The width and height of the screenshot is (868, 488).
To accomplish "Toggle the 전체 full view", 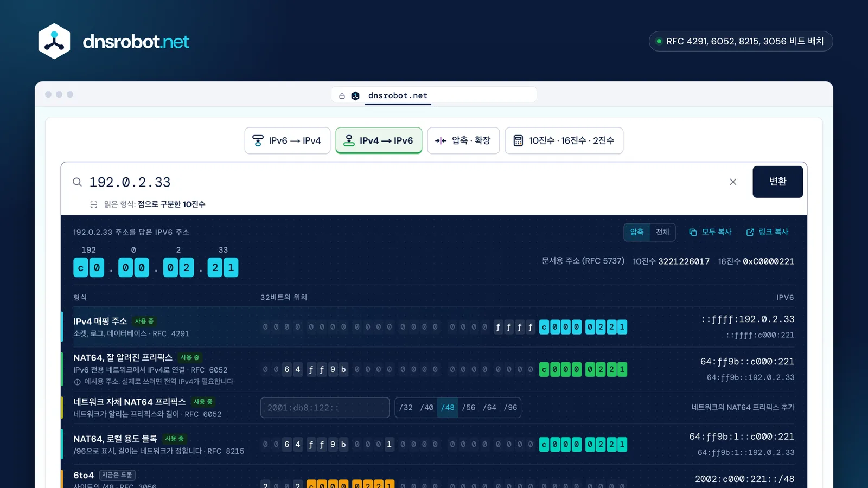I will [662, 232].
